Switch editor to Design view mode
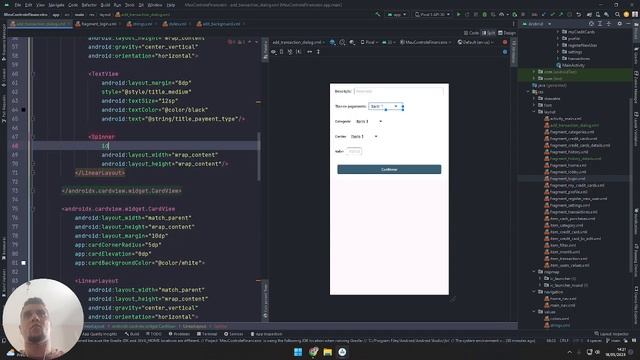The width and height of the screenshot is (640, 360). [x=507, y=33]
